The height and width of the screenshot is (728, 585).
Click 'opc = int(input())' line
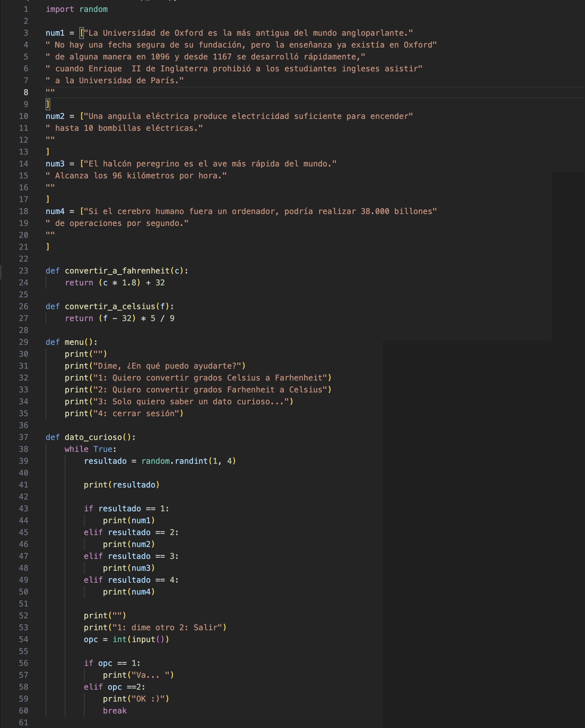click(x=126, y=639)
